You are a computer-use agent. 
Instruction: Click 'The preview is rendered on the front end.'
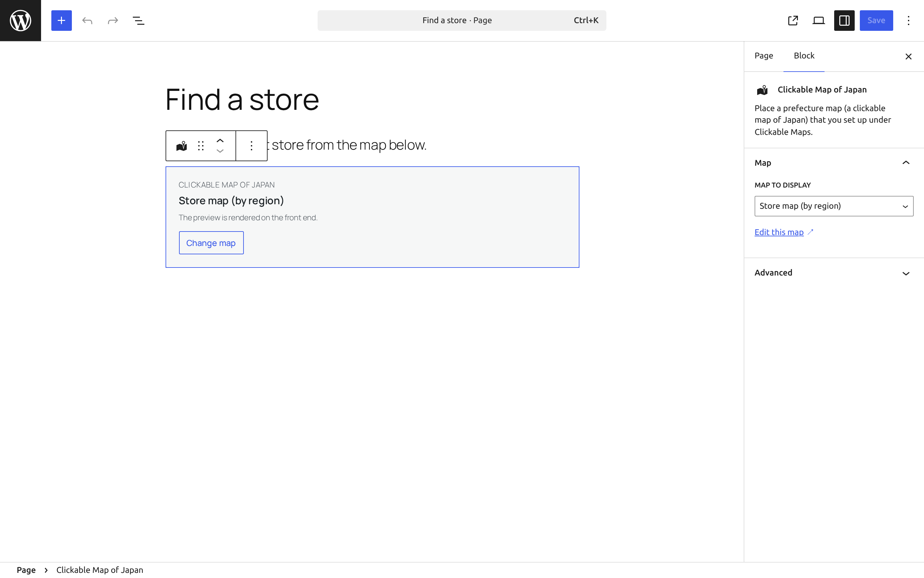(248, 217)
